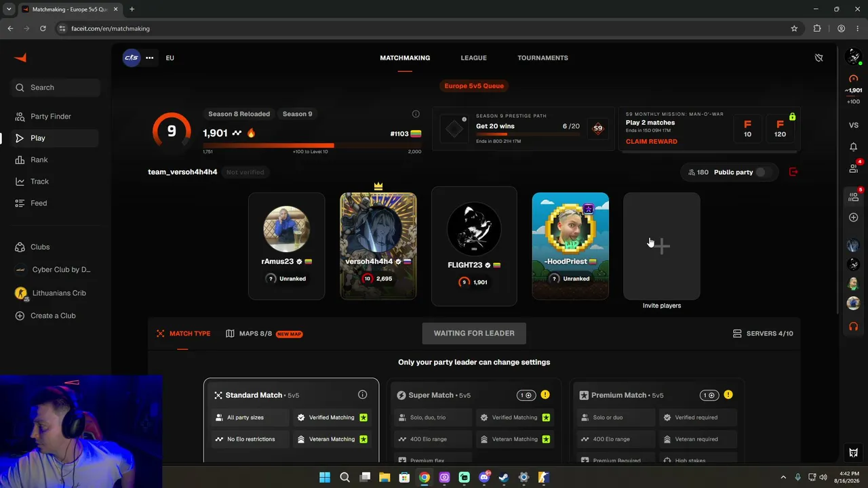Viewport: 868px width, 488px height.
Task: Click the add plus circle icon
Action: pyautogui.click(x=854, y=218)
